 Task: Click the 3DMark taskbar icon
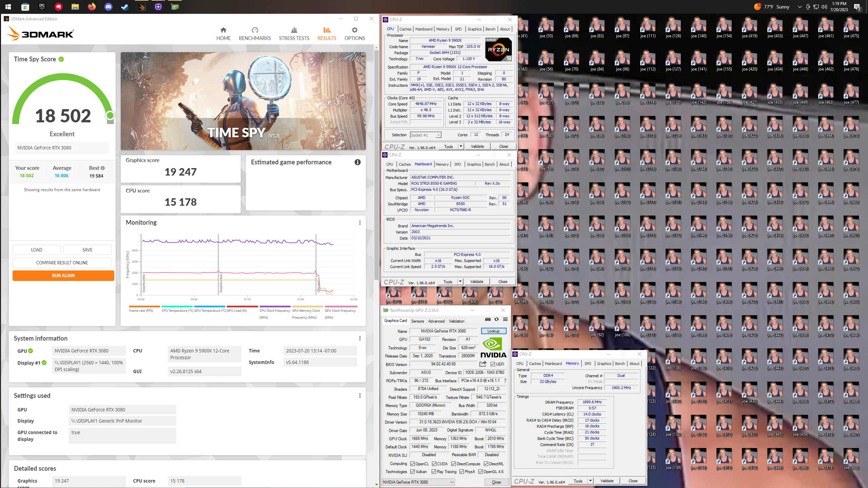tap(142, 6)
